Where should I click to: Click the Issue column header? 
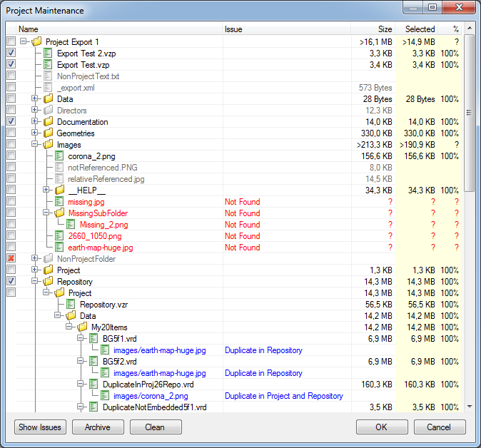pos(285,29)
